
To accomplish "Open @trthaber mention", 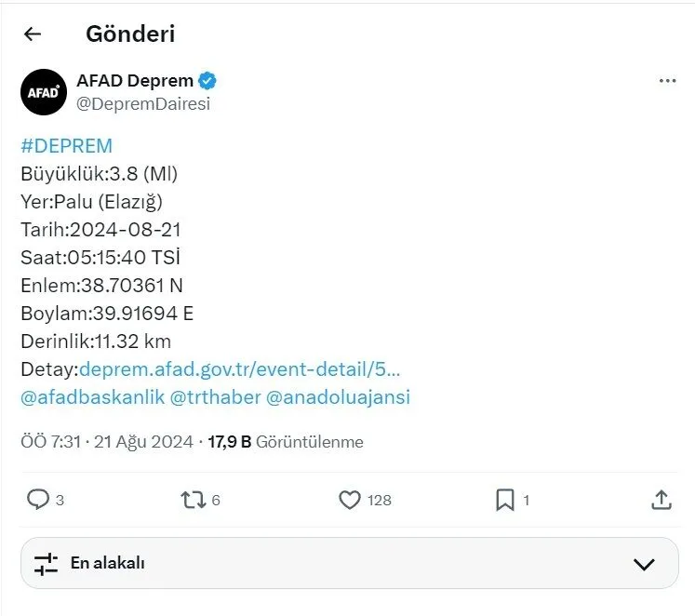I will tap(216, 397).
